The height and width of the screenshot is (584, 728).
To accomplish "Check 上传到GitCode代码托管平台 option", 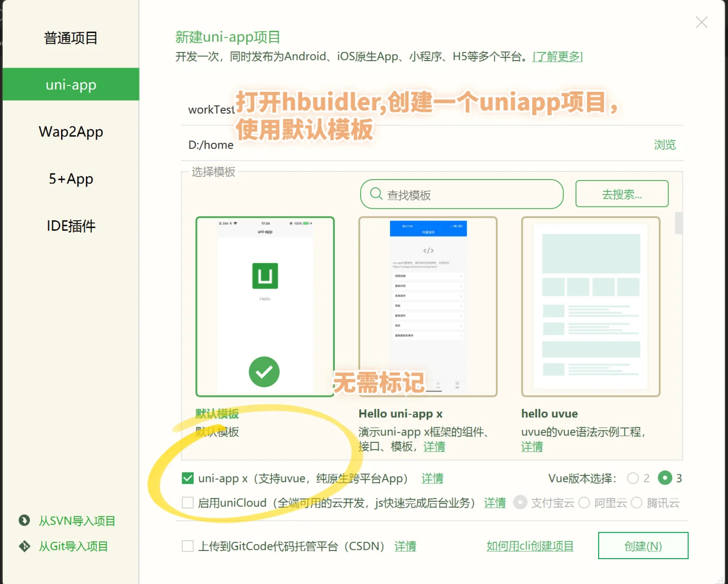I will (x=188, y=546).
